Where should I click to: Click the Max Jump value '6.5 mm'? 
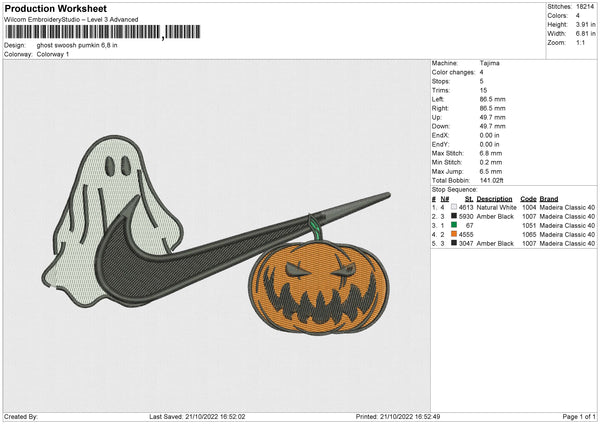pos(491,171)
